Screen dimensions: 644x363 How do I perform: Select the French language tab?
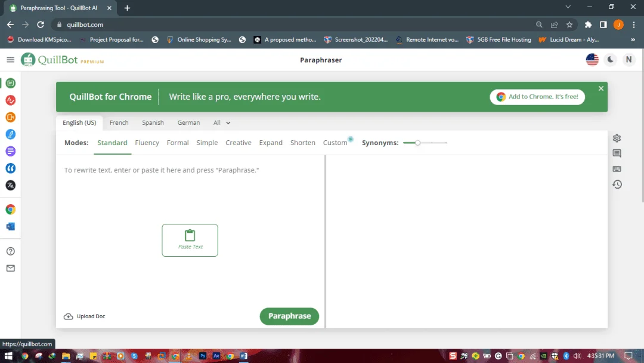[119, 122]
